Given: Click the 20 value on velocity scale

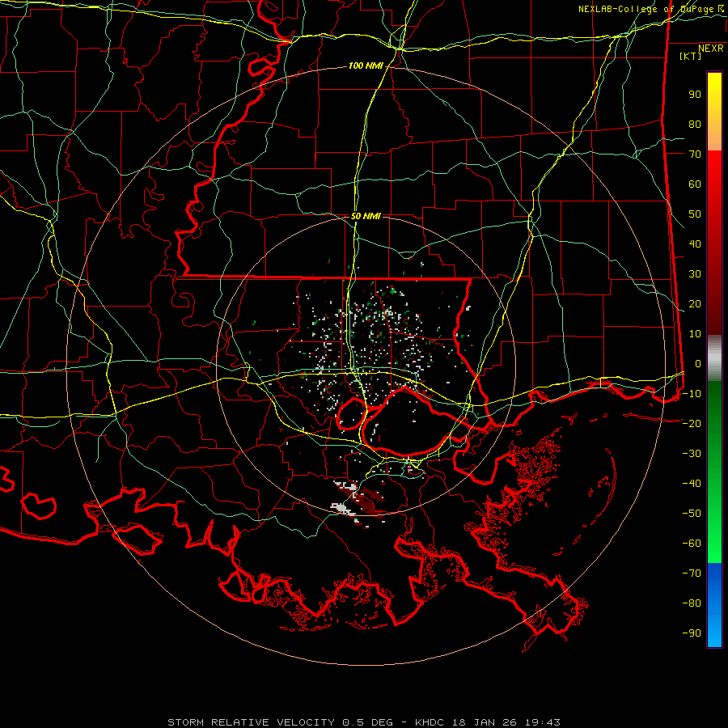Looking at the screenshot, I should pyautogui.click(x=695, y=304).
